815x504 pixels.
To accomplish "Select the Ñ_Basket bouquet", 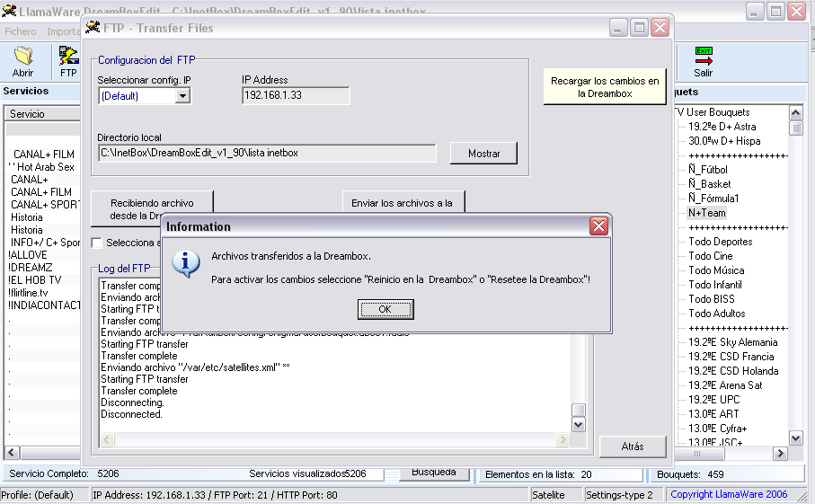I will pyautogui.click(x=710, y=184).
